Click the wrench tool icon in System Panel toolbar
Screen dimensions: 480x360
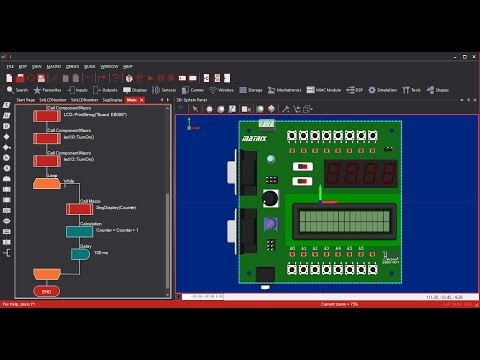286,109
